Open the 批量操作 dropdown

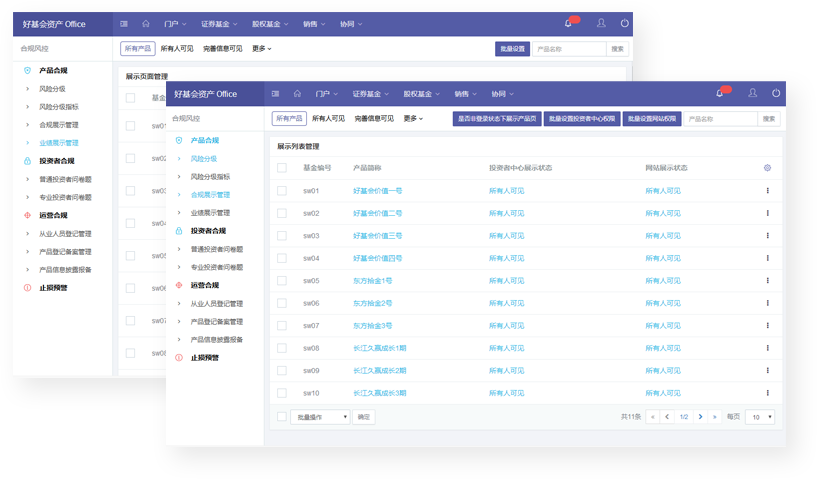point(320,416)
